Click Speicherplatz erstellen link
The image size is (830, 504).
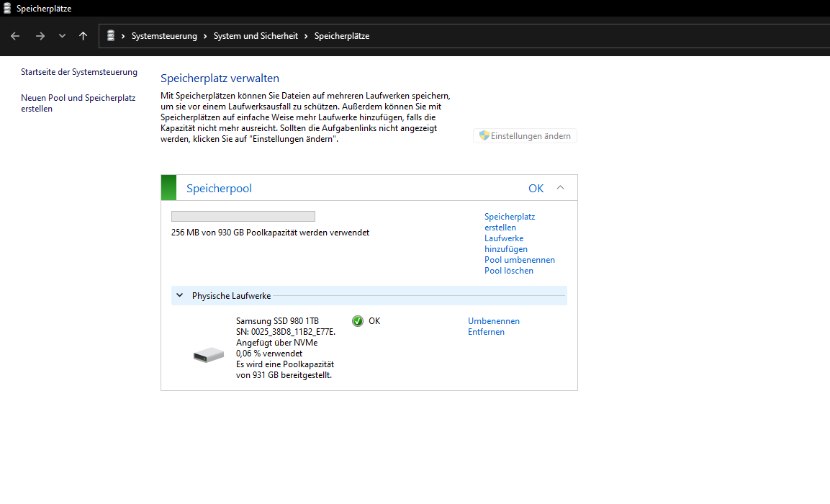coord(510,222)
